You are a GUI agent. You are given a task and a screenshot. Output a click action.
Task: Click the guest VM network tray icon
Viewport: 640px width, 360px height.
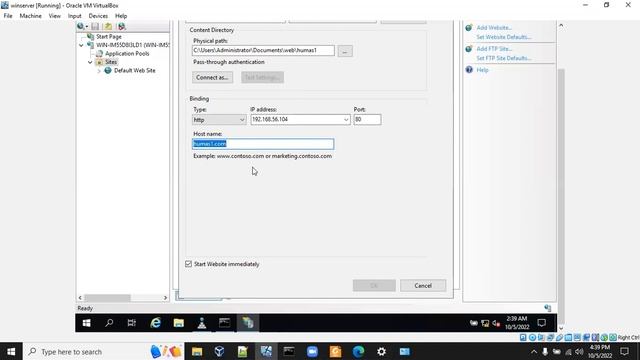[x=485, y=323]
